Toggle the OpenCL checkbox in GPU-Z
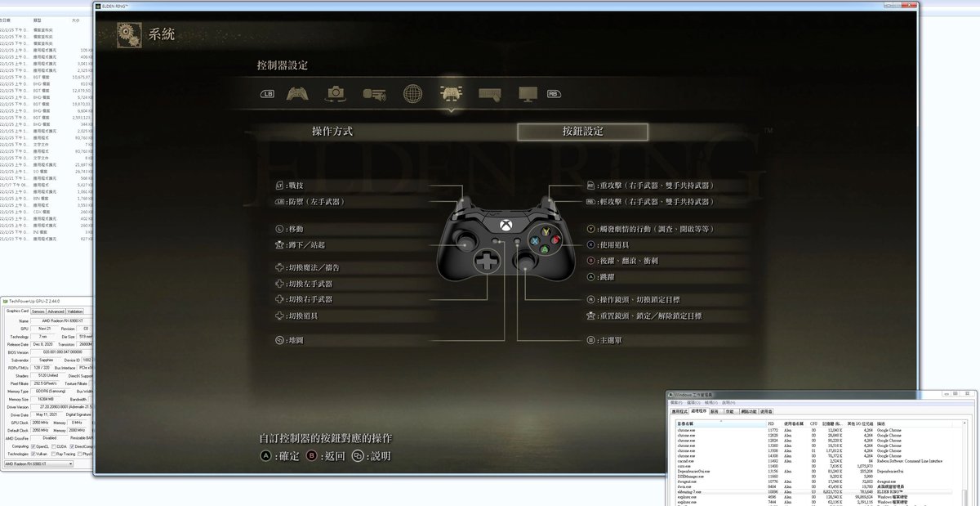Screen dimensions: 980x506 click(x=33, y=446)
